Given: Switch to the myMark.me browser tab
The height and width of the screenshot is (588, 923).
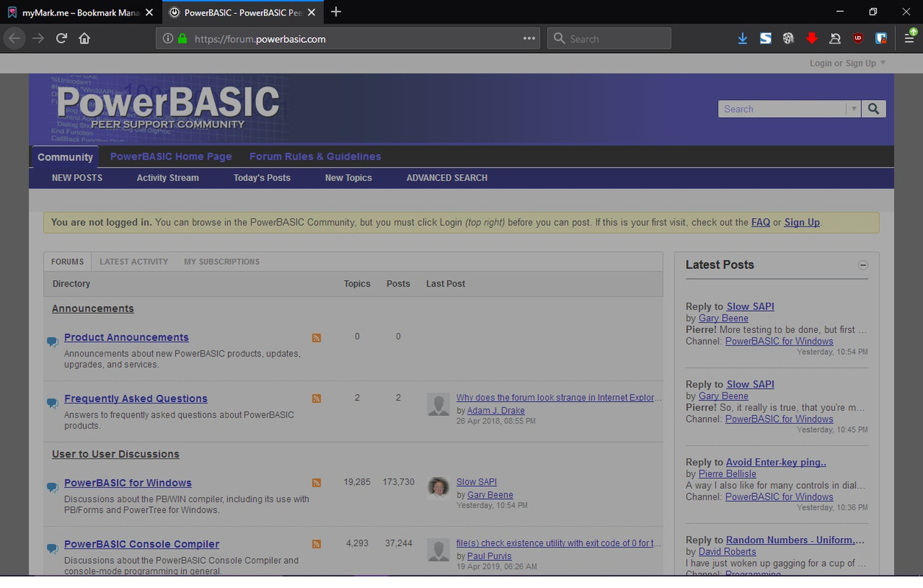Looking at the screenshot, I should [79, 12].
